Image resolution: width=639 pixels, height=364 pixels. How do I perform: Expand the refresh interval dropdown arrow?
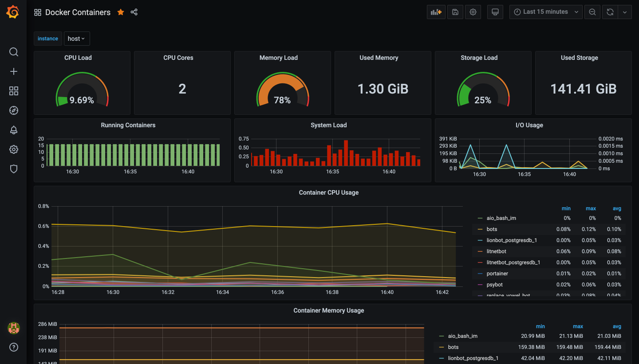625,12
